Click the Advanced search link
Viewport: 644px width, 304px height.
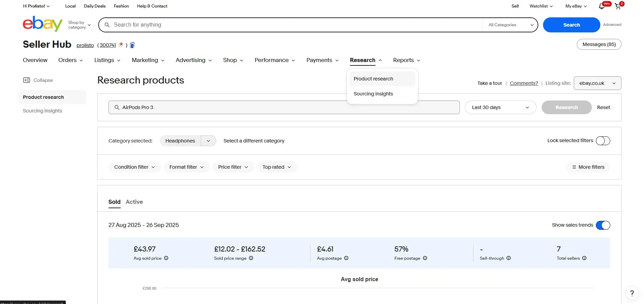pos(612,25)
